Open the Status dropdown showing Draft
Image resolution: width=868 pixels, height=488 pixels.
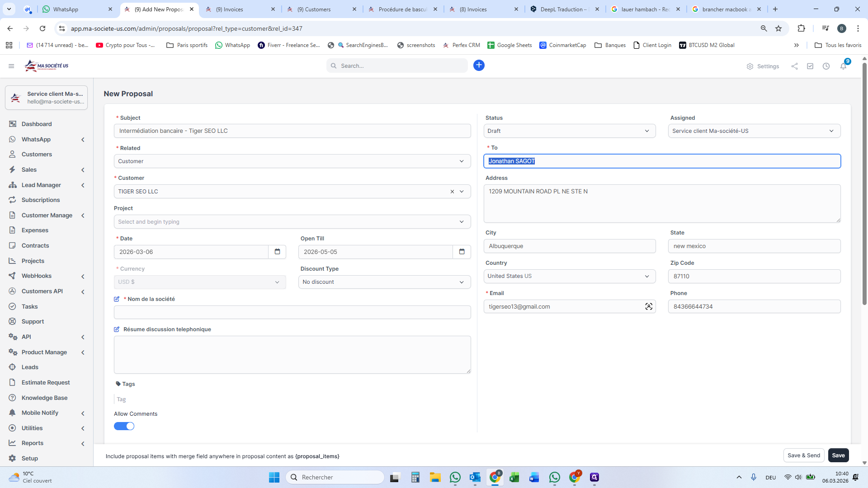pyautogui.click(x=569, y=131)
